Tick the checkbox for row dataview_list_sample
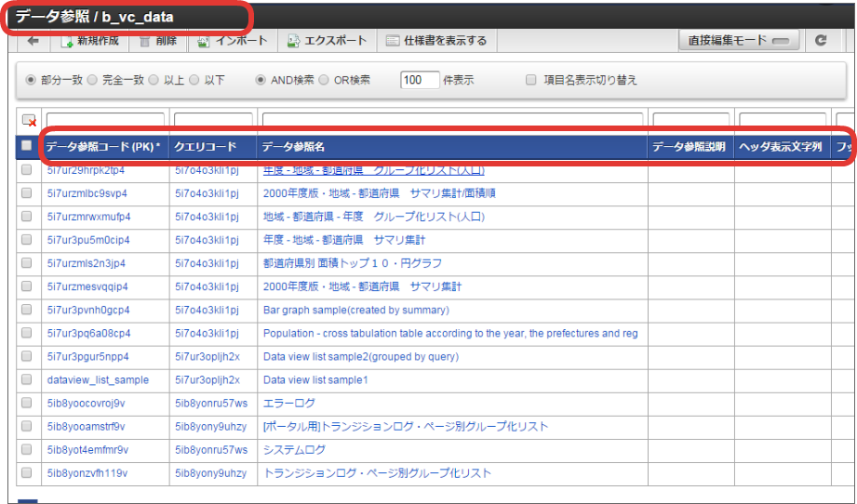This screenshot has width=857, height=504. [26, 379]
